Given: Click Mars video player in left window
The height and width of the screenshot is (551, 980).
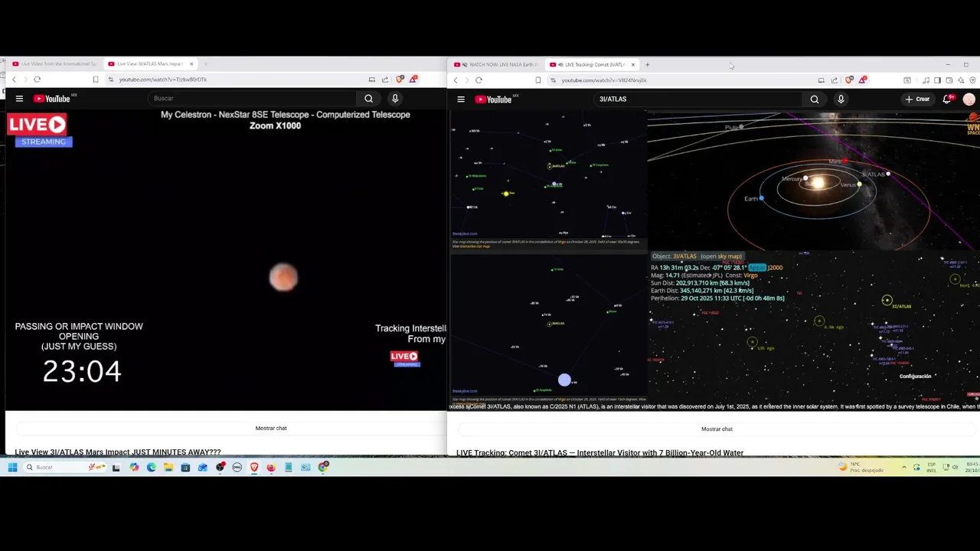Looking at the screenshot, I should (226, 260).
